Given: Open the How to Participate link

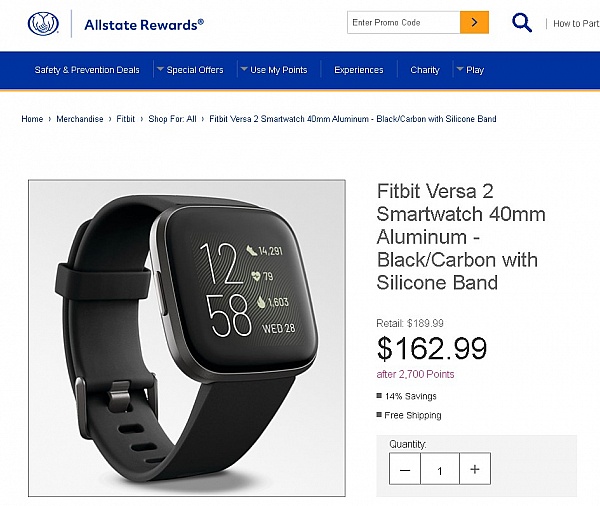Looking at the screenshot, I should coord(576,24).
